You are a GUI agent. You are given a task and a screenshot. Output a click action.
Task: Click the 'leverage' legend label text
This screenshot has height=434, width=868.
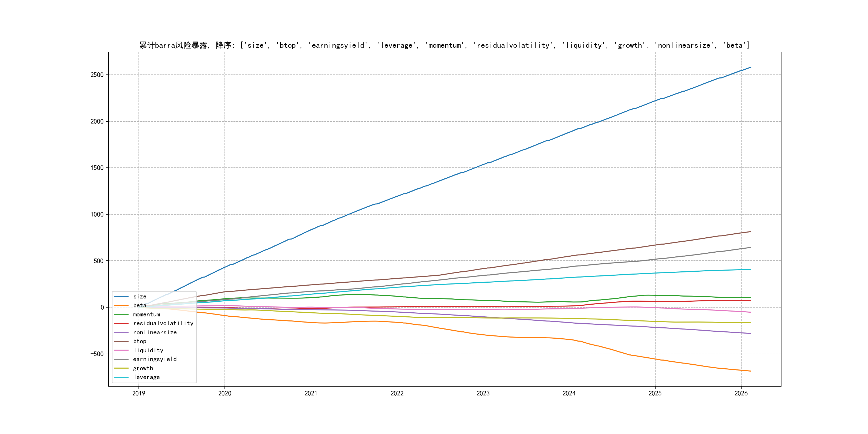tap(147, 377)
